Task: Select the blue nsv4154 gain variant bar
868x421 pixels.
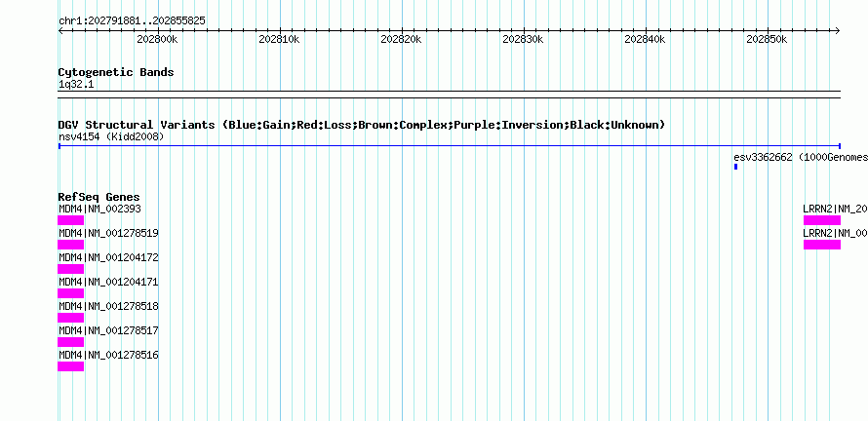Action: [450, 146]
